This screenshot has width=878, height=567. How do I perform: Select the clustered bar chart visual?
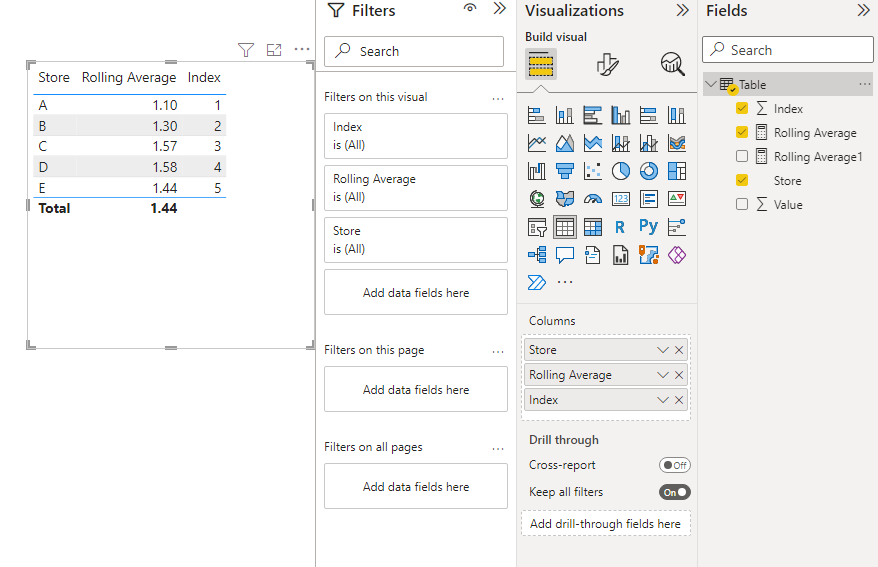point(592,115)
